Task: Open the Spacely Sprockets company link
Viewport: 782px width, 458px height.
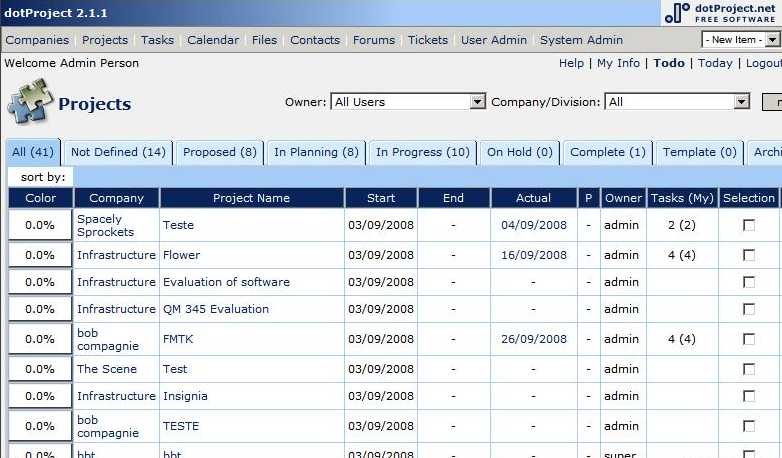Action: coord(106,226)
